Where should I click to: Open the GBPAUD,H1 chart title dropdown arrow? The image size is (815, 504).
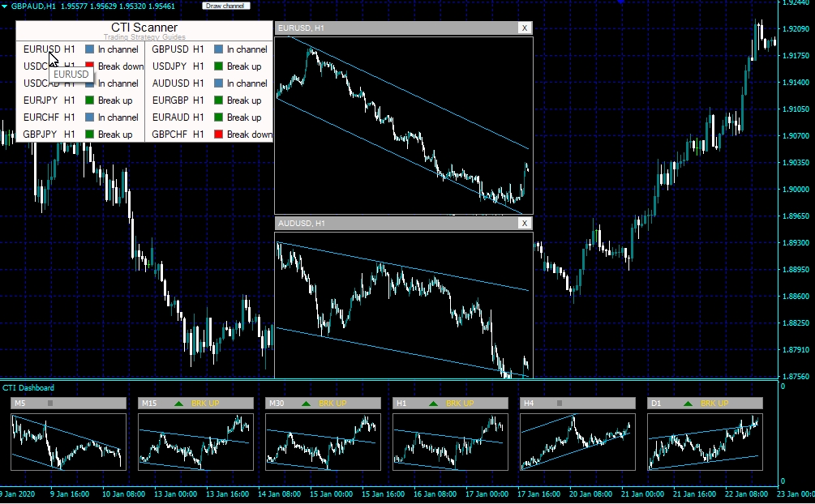point(4,6)
